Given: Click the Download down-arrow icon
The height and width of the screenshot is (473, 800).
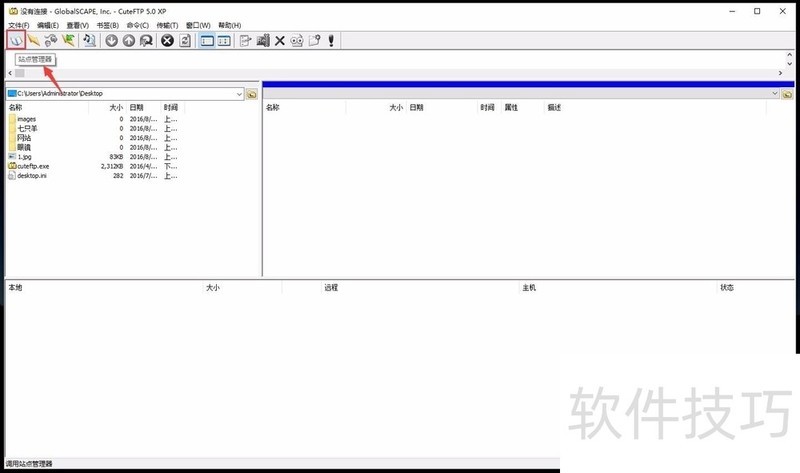Looking at the screenshot, I should (112, 40).
